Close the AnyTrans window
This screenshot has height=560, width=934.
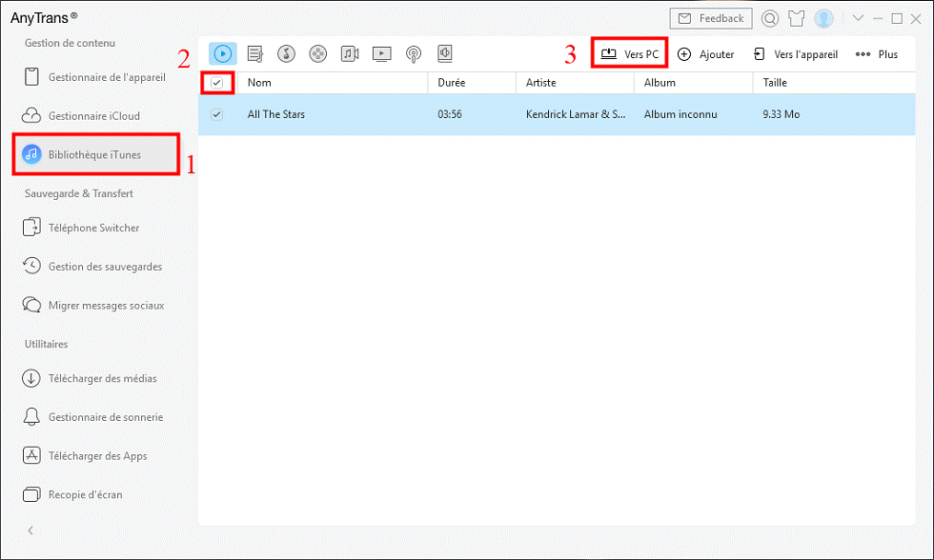click(916, 18)
